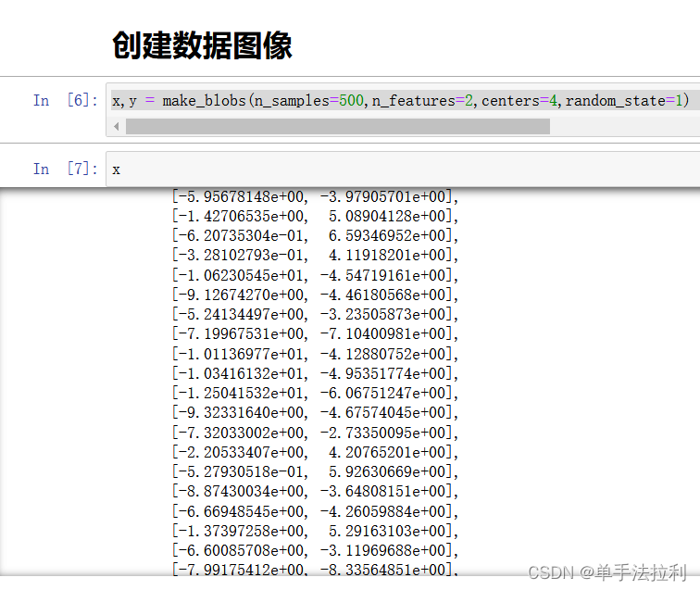Click the value 4.11918201e+00

[x=387, y=256]
